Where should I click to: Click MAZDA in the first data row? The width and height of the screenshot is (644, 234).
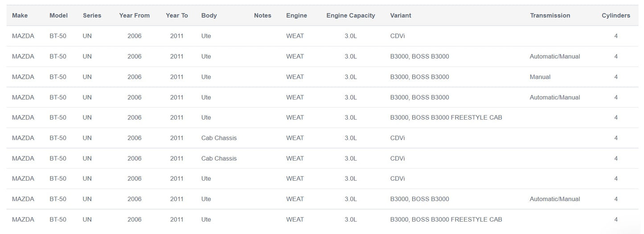(x=23, y=36)
